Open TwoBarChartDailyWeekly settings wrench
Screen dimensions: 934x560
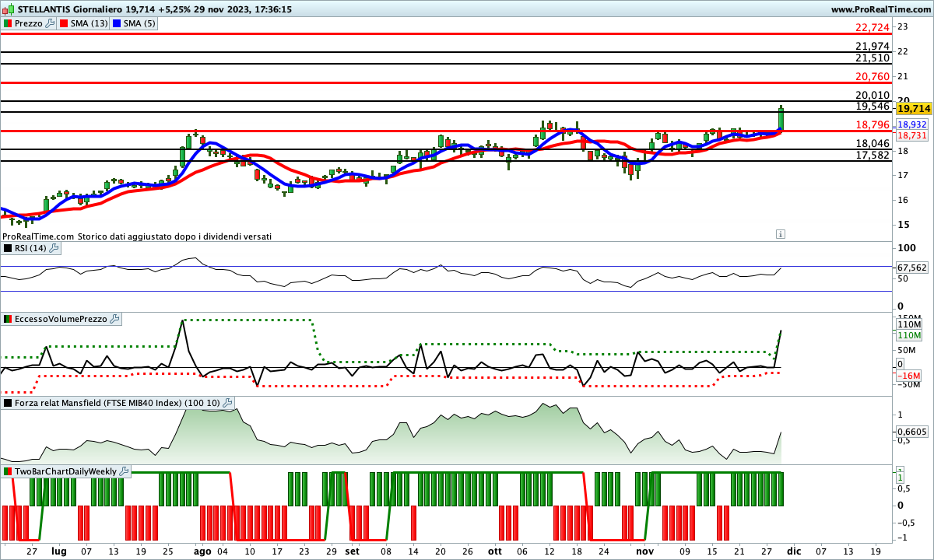pos(125,471)
